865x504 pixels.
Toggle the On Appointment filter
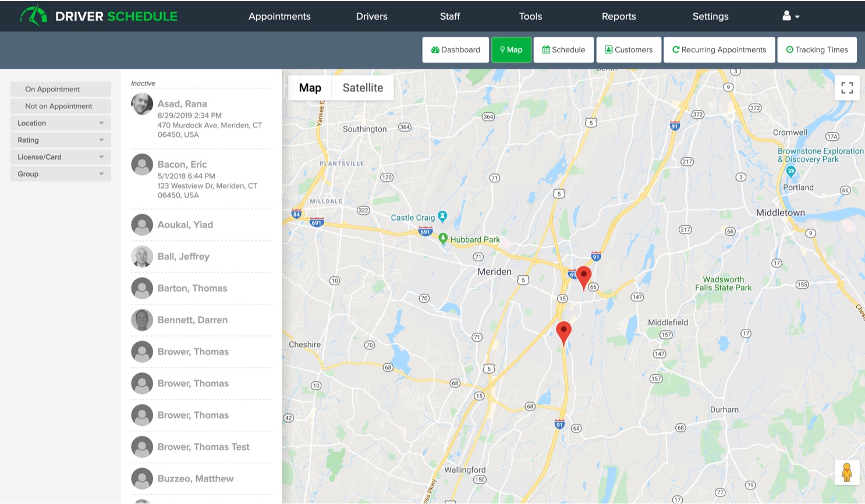pyautogui.click(x=61, y=89)
